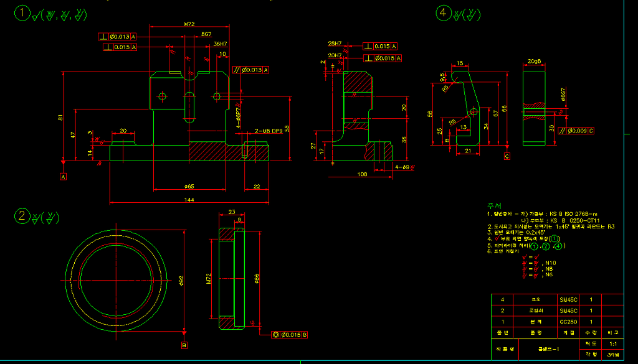Click the 23 width dimension of the ring section
The height and width of the screenshot is (364, 638).
coord(232,212)
